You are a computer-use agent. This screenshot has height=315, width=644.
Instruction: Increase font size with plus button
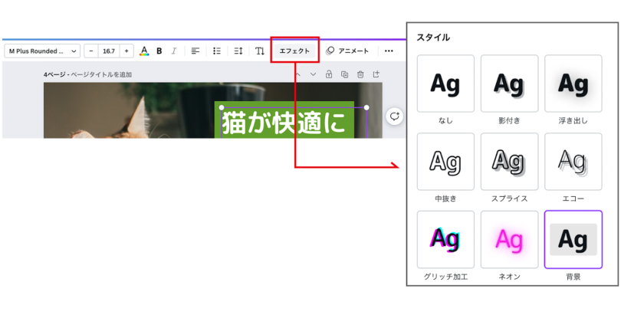coord(126,51)
